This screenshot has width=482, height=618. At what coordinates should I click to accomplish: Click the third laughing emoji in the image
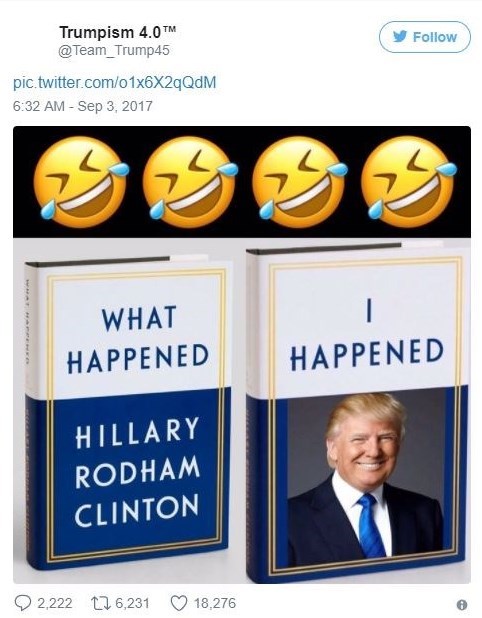(299, 181)
